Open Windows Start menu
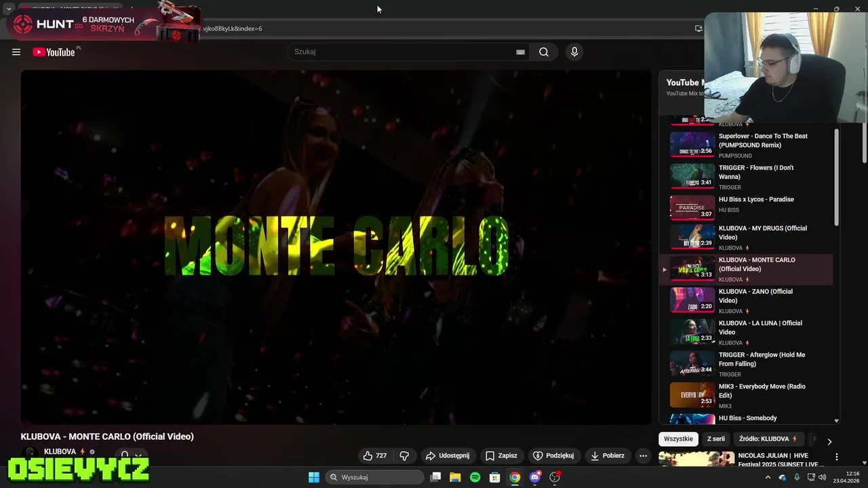Viewport: 868px width, 488px height. click(x=314, y=477)
